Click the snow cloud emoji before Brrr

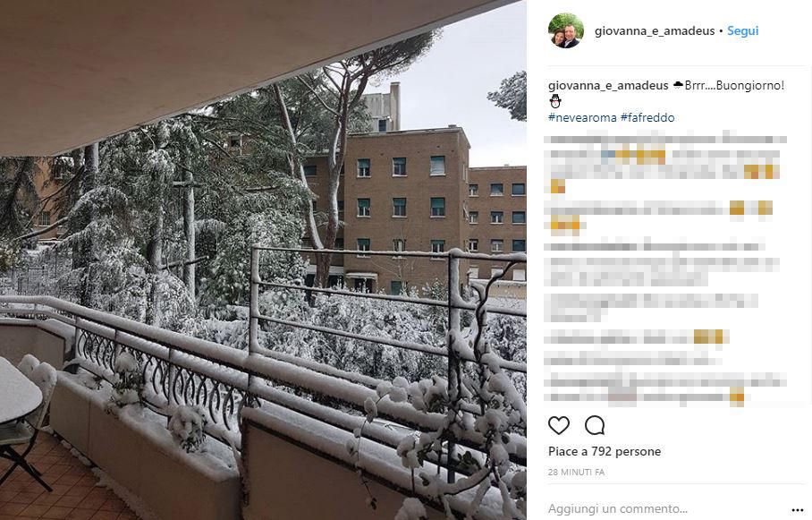(x=678, y=85)
